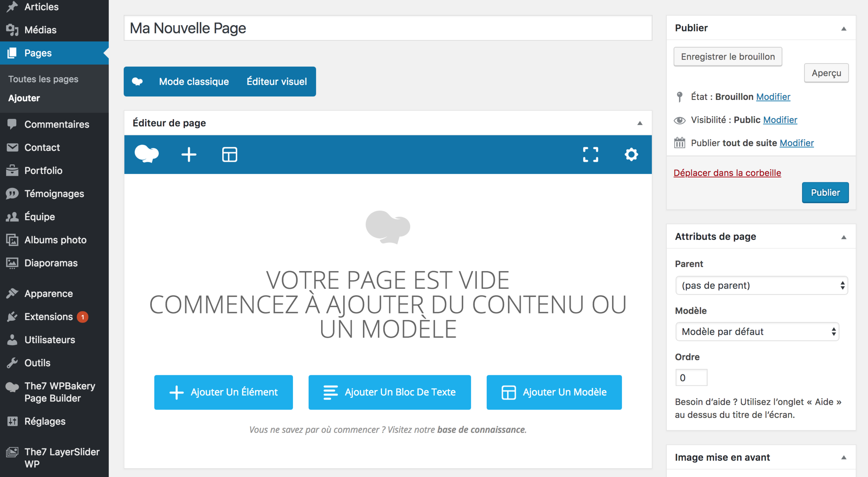Open the Modèle template dropdown
The width and height of the screenshot is (868, 477).
[757, 331]
